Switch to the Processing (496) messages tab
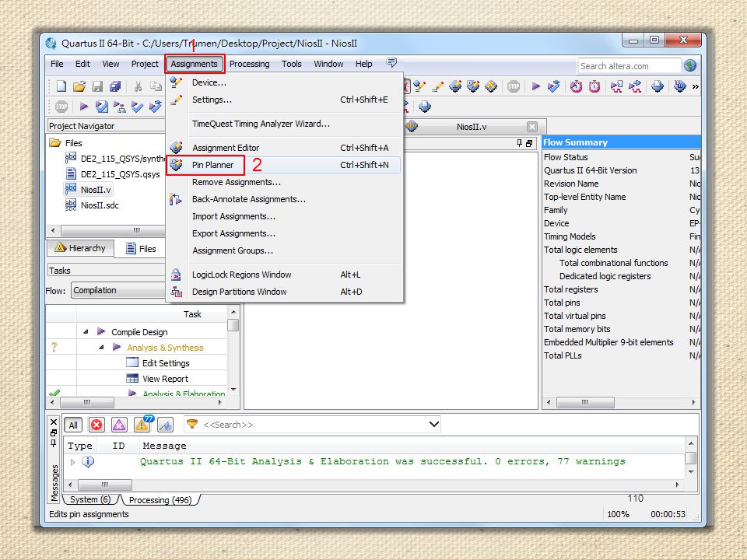This screenshot has height=560, width=747. point(160,500)
